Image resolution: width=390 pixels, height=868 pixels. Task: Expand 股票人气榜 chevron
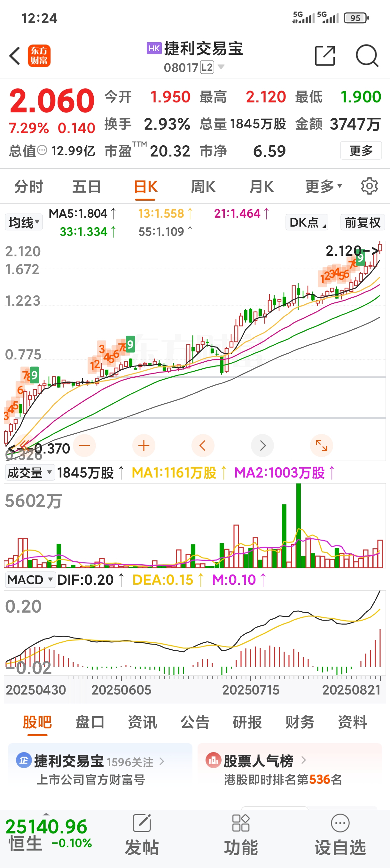(303, 760)
